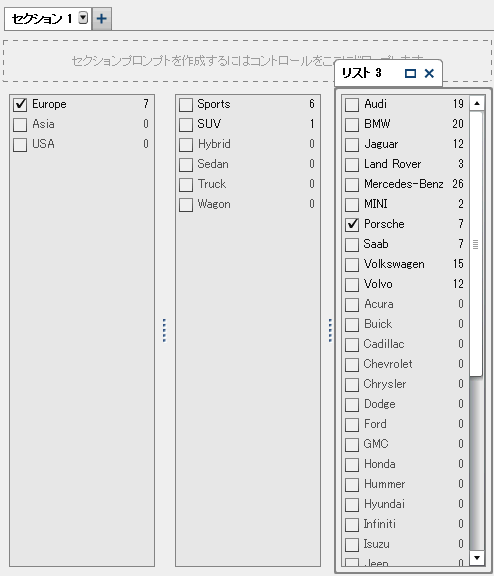Check the Ford checkbox
The image size is (494, 577).
[x=352, y=424]
